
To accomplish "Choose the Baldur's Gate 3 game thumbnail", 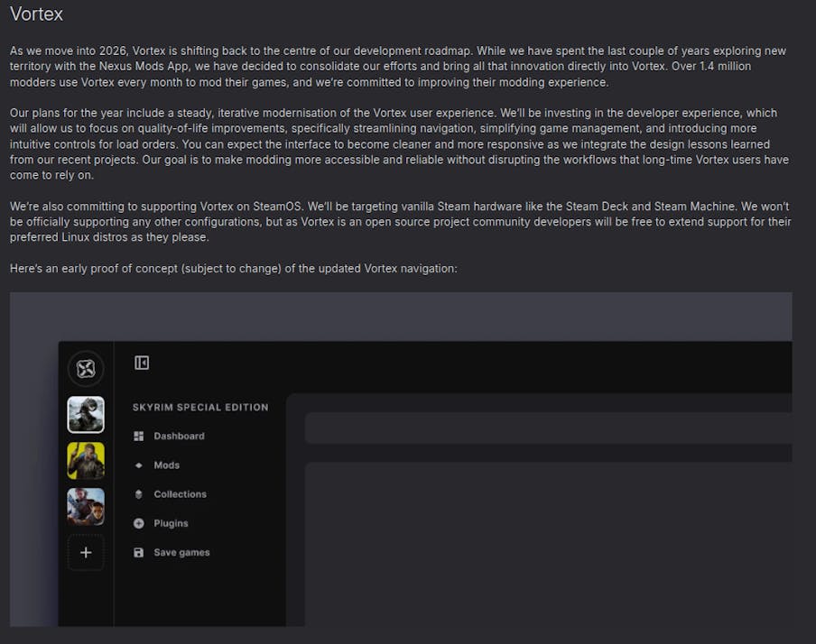I will coord(86,507).
